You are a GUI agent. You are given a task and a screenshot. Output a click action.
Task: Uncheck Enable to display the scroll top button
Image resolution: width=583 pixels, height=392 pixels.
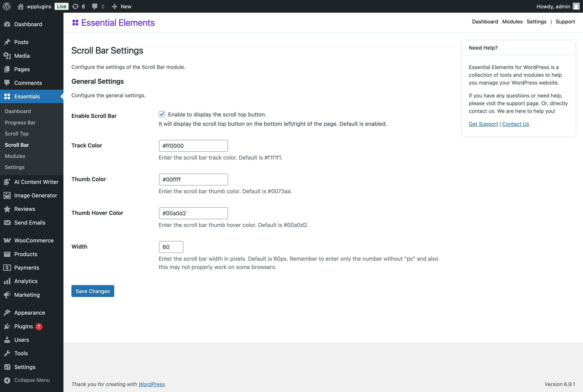(162, 114)
